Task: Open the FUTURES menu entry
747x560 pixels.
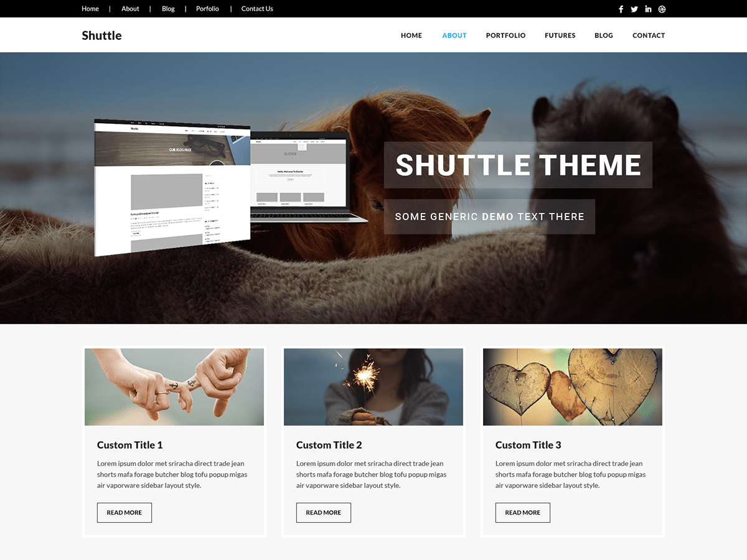Action: pos(560,35)
